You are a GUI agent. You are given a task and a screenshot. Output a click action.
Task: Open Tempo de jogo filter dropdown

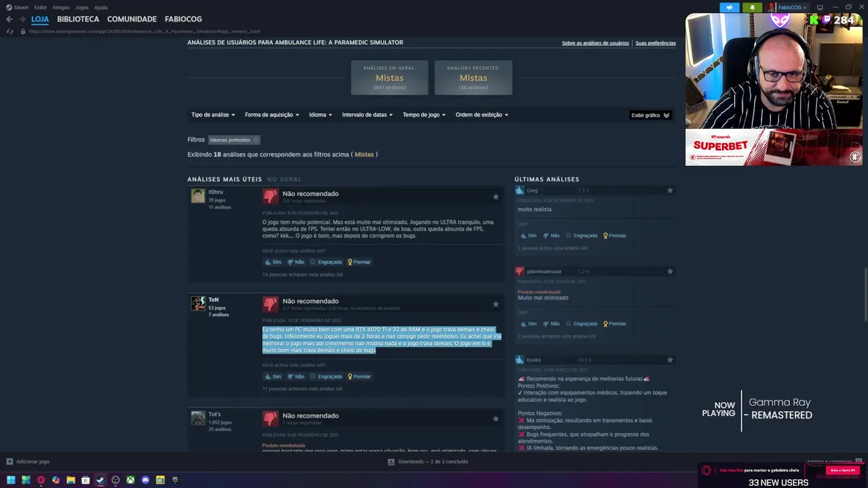[424, 115]
